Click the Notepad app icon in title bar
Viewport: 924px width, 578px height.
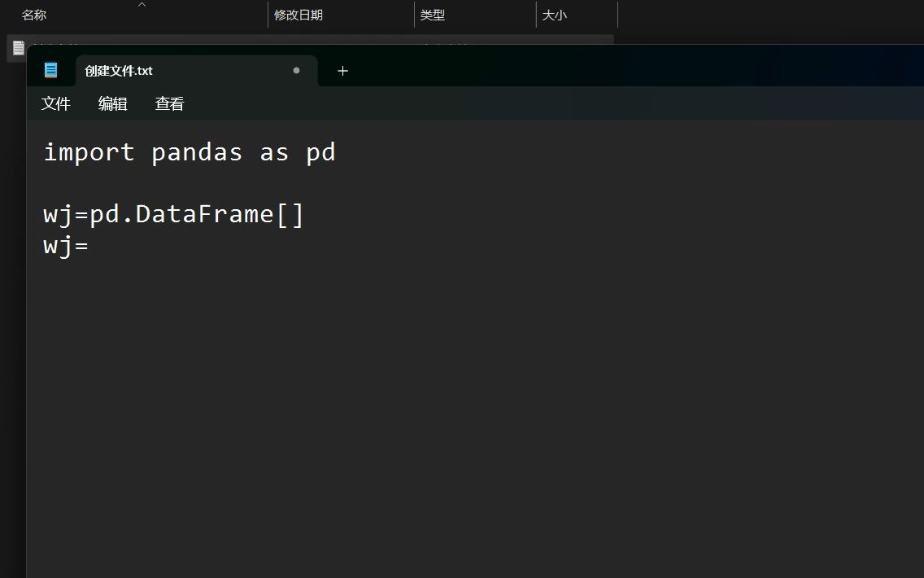(50, 70)
